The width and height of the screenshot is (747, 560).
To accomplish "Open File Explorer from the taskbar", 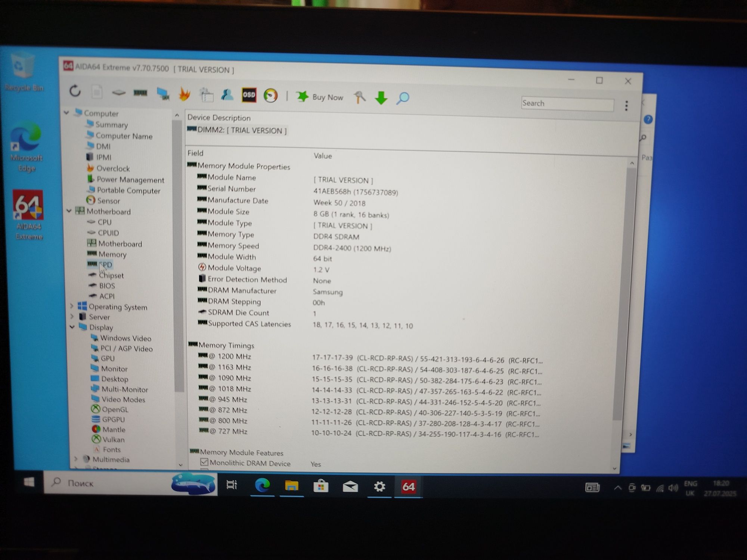I will coord(291,486).
